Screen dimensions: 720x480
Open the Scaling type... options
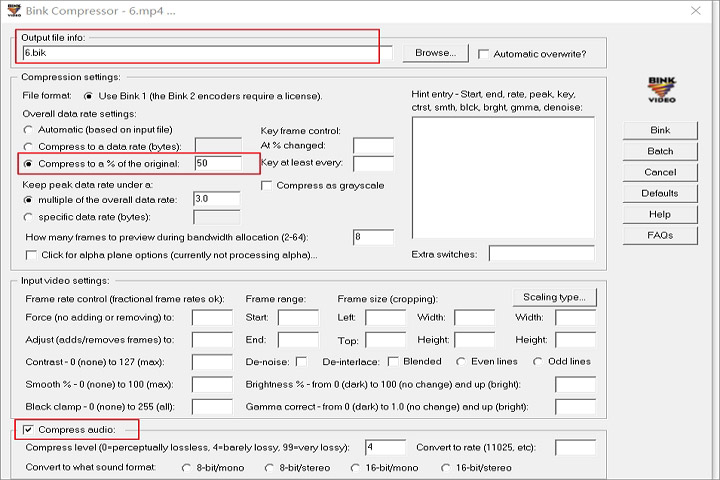pyautogui.click(x=554, y=297)
